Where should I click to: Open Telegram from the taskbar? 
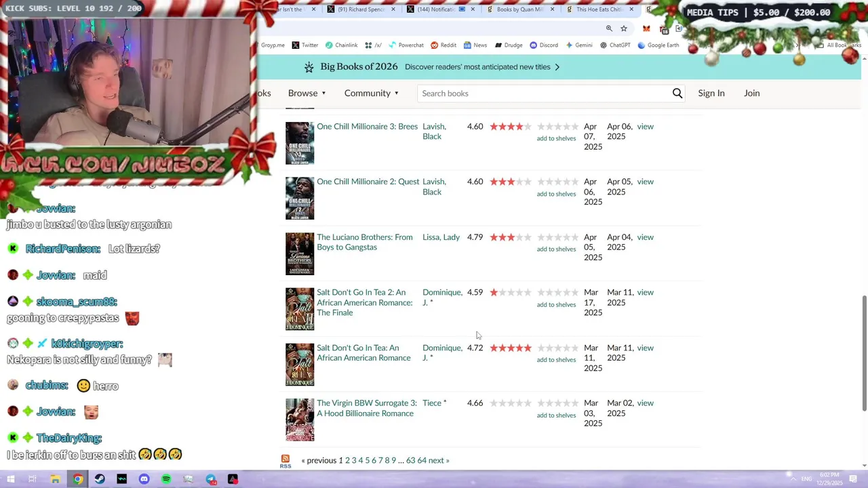click(x=211, y=479)
